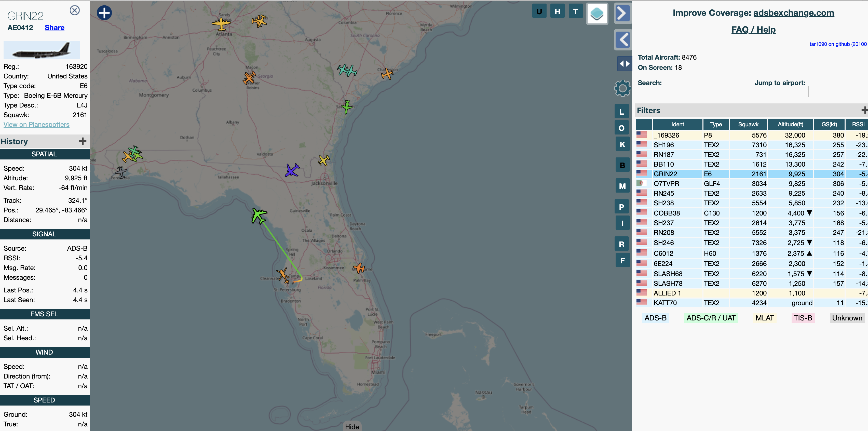Select the yellow aircraft north of Jacksonville
Screen dimensions: 868x431
click(324, 160)
